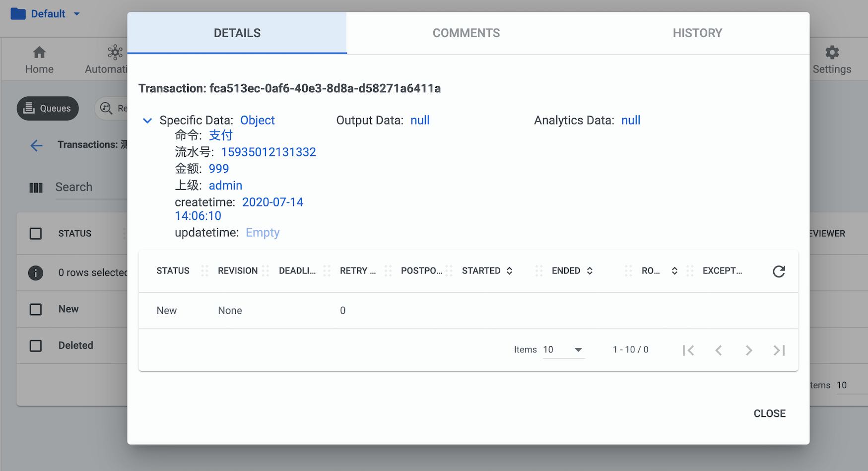The image size is (868, 471).
Task: Go to first page of items
Action: (x=688, y=350)
